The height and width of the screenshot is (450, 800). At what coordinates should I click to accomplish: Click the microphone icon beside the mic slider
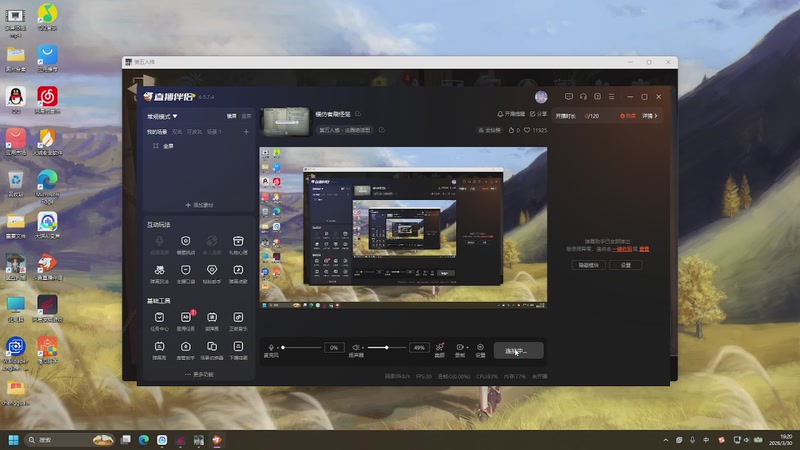click(271, 347)
